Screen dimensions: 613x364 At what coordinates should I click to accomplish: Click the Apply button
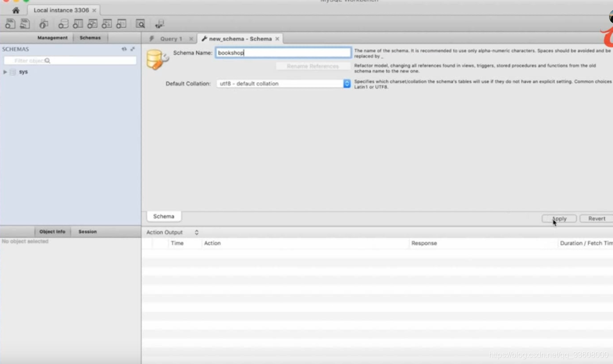[x=559, y=219]
